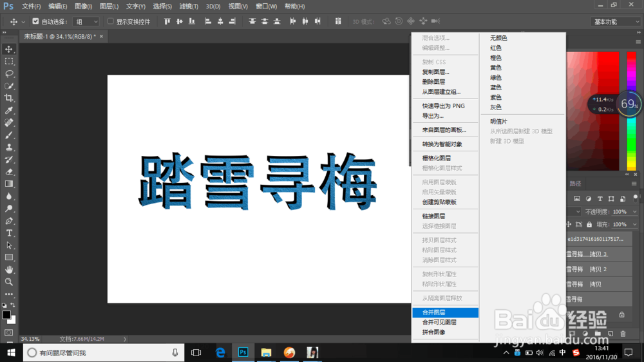The image size is (644, 362).
Task: Open the 文件(F) menu
Action: [x=31, y=6]
